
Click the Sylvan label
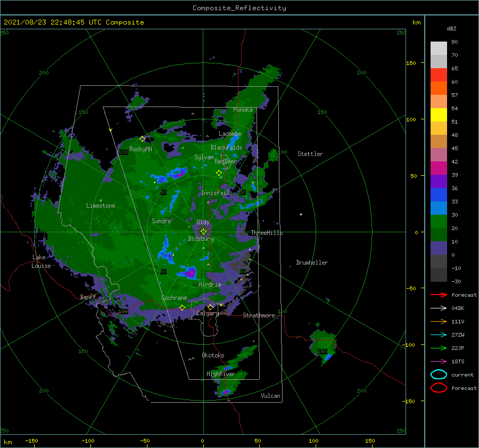pos(204,157)
